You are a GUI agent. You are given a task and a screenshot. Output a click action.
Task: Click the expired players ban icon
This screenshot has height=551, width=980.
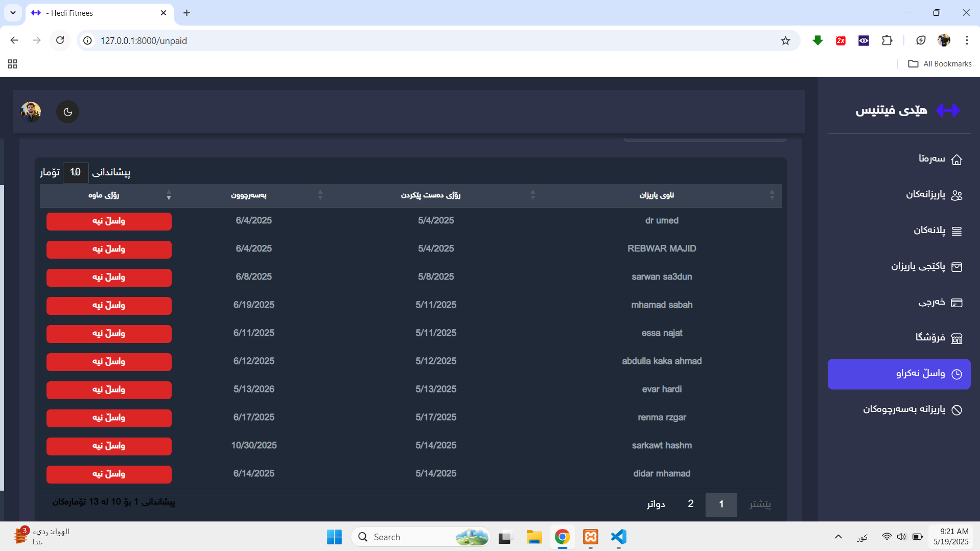(x=956, y=410)
